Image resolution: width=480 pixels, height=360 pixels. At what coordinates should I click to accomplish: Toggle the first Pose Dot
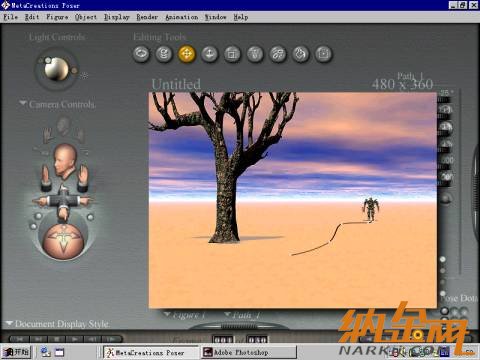point(445,311)
